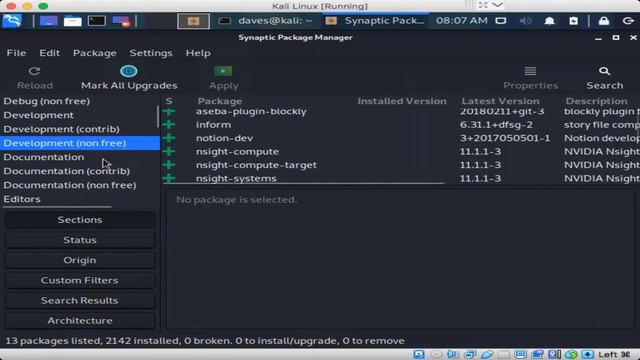Open the Package menu
This screenshot has width=640, height=360.
coord(95,53)
